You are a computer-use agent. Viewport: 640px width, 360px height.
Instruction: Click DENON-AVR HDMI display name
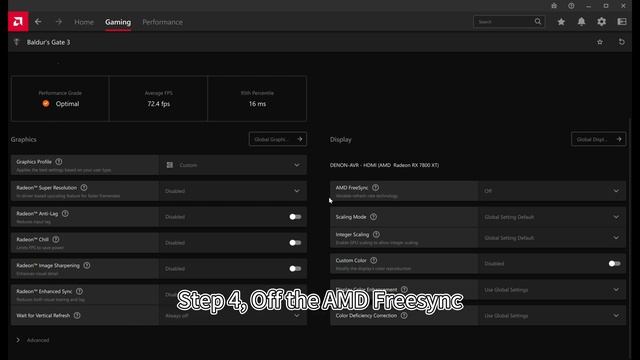(x=384, y=165)
